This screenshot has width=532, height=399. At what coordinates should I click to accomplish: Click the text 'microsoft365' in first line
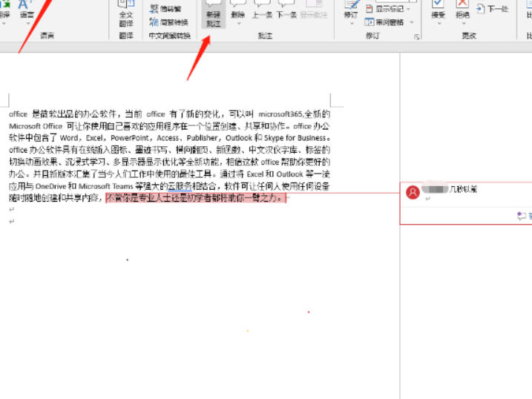click(x=280, y=114)
